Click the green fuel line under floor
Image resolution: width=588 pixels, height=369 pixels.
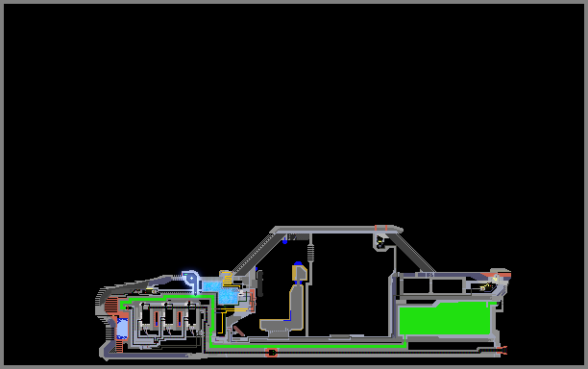click(307, 346)
